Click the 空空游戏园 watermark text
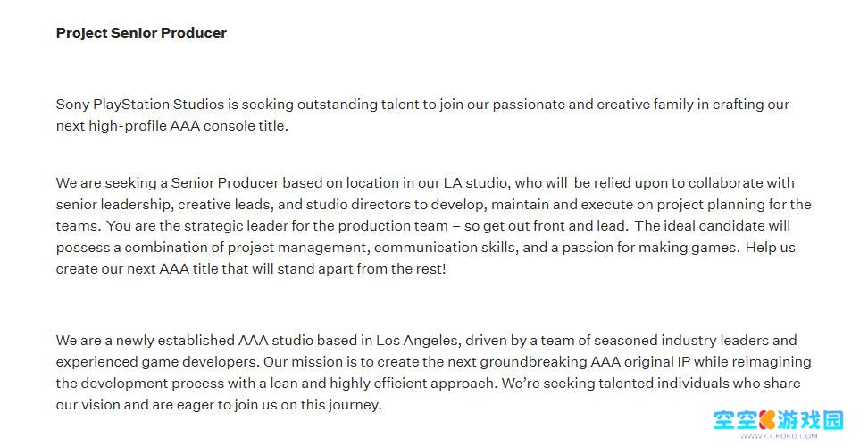 coord(778,420)
